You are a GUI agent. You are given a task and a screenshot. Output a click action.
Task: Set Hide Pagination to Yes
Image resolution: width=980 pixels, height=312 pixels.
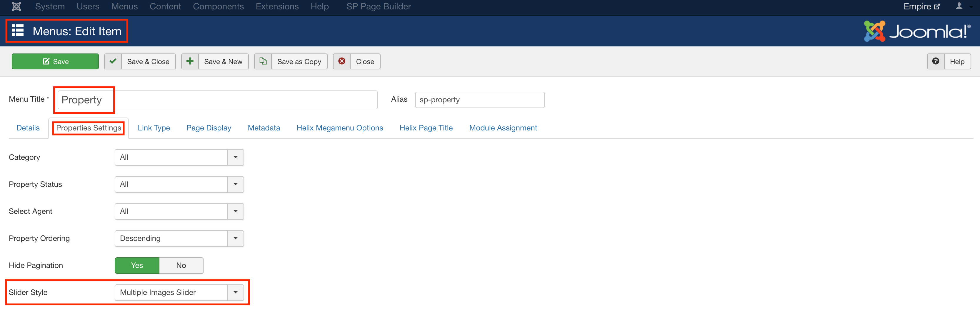tap(137, 265)
